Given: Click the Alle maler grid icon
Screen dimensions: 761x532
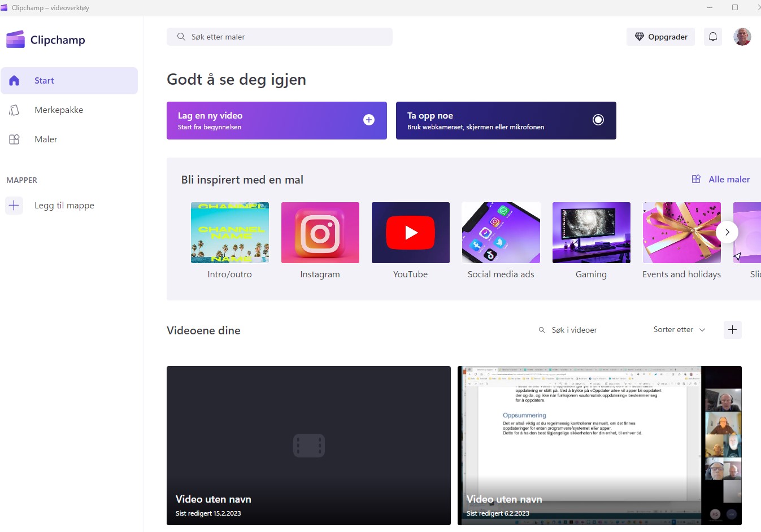Looking at the screenshot, I should (696, 179).
